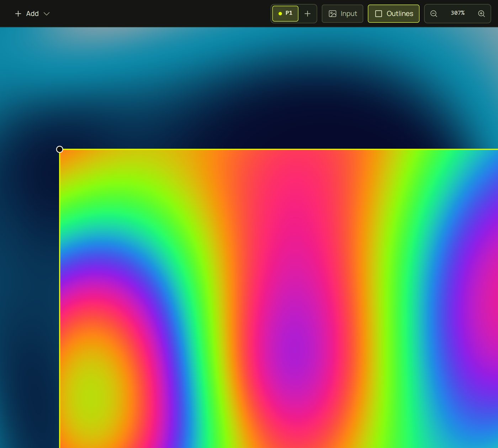
Task: Zoom out using the minus magnifier
Action: tap(434, 14)
